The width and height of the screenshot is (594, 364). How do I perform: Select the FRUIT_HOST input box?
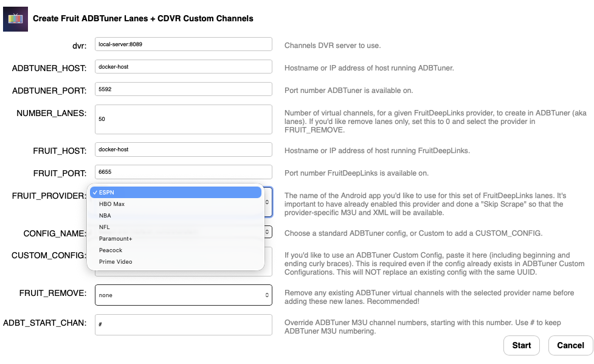[183, 149]
